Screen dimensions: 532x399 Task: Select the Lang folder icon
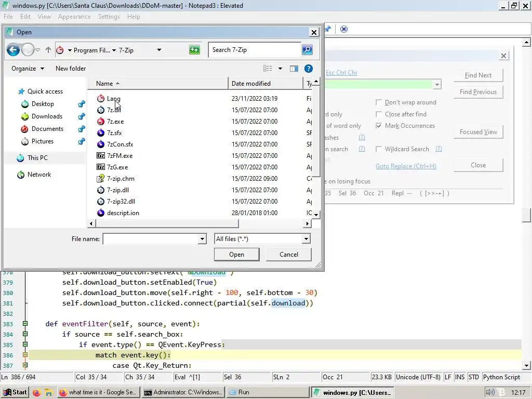pos(101,98)
